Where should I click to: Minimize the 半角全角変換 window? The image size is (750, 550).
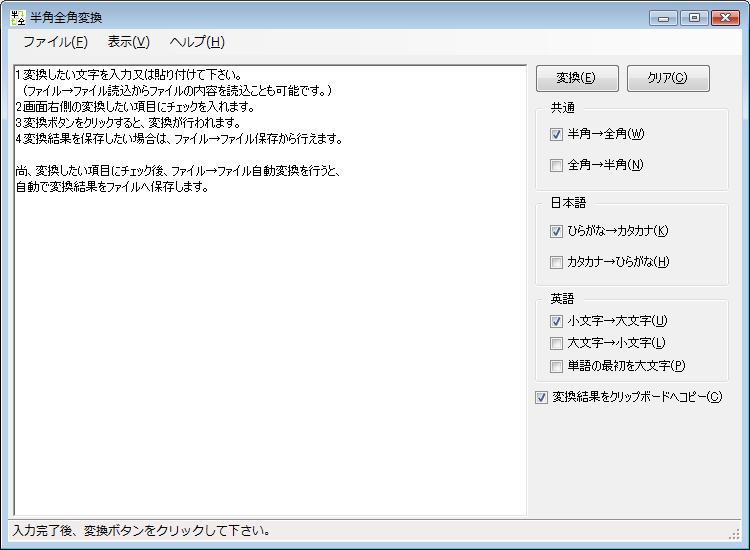pos(663,17)
